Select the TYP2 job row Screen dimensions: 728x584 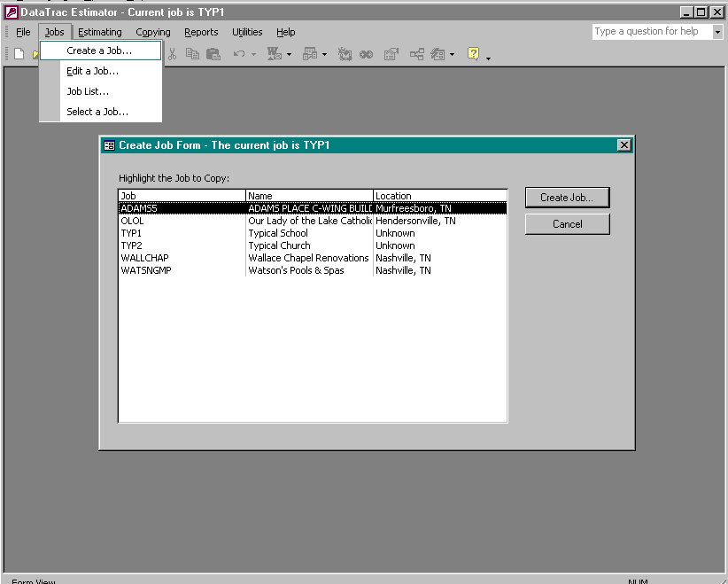point(313,245)
